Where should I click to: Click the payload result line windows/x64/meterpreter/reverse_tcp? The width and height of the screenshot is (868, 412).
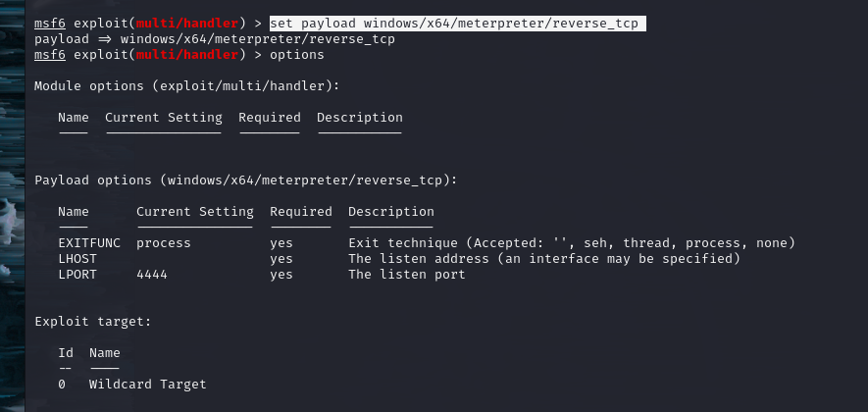pos(215,39)
